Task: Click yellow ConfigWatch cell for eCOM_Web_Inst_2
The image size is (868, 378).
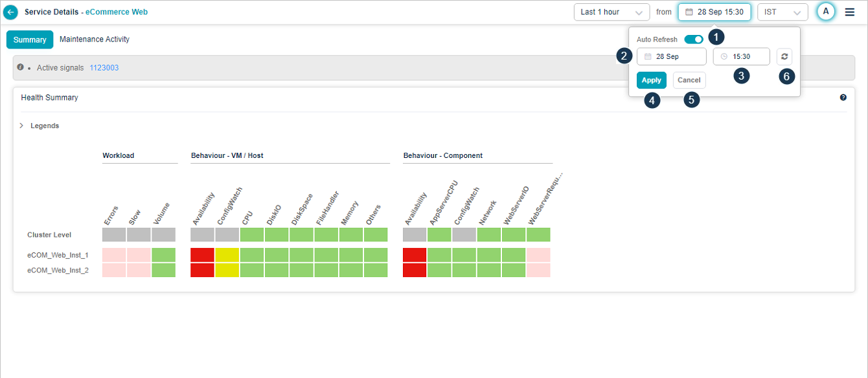Action: (227, 270)
